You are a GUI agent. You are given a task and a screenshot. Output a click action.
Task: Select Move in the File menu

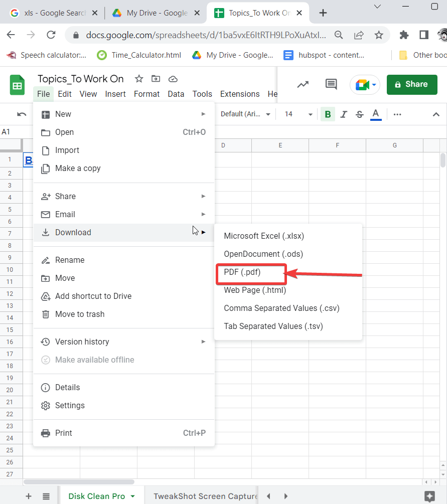click(x=124, y=278)
